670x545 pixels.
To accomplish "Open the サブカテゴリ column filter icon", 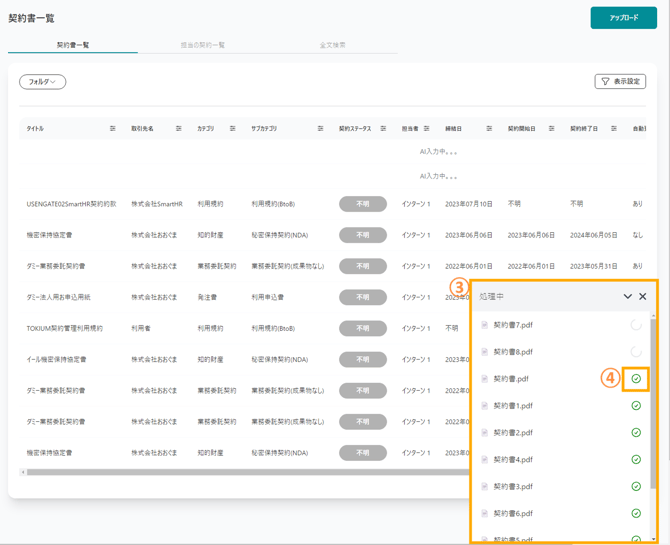I will click(320, 129).
